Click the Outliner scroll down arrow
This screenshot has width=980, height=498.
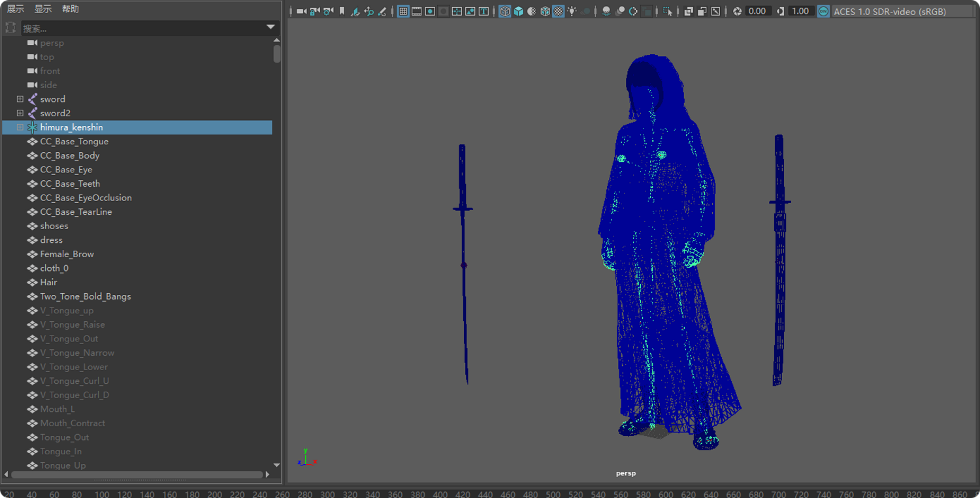[277, 465]
